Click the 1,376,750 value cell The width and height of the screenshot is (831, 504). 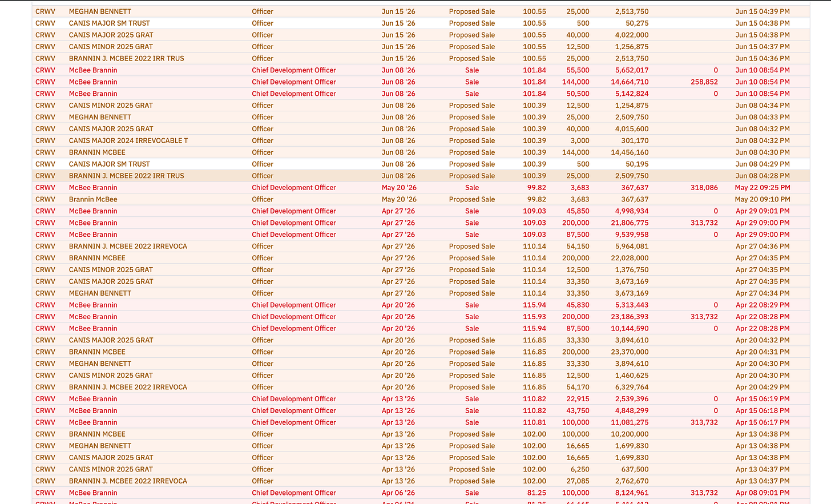tap(632, 269)
